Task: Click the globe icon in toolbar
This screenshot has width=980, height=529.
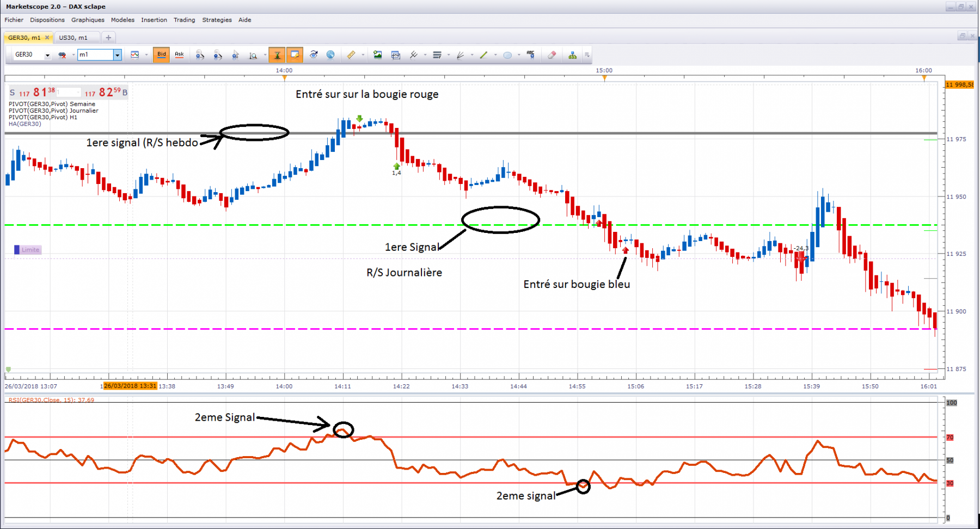Action: (x=330, y=55)
